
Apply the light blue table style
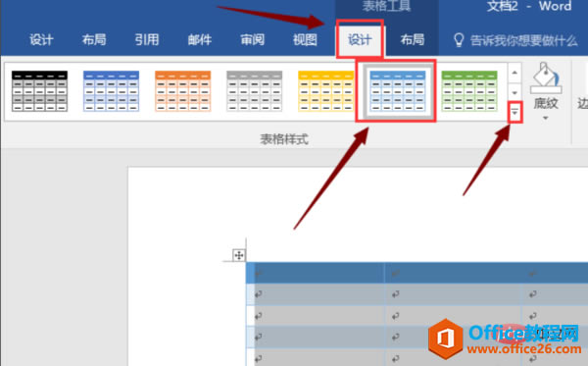point(398,91)
